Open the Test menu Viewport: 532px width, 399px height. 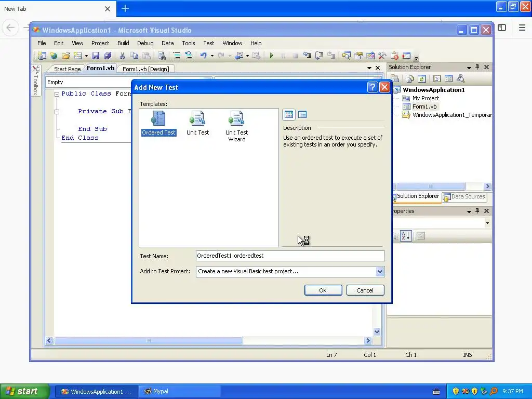[x=209, y=43]
